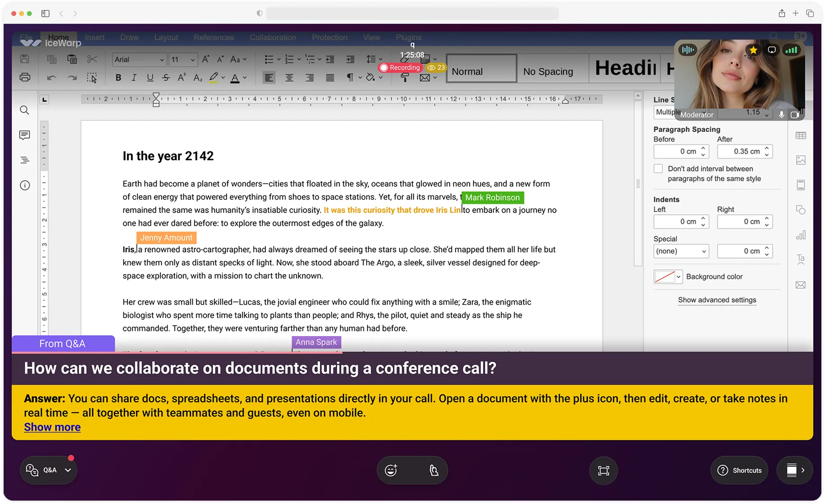Switch to the Insert tab
This screenshot has height=504, width=825.
[x=95, y=37]
